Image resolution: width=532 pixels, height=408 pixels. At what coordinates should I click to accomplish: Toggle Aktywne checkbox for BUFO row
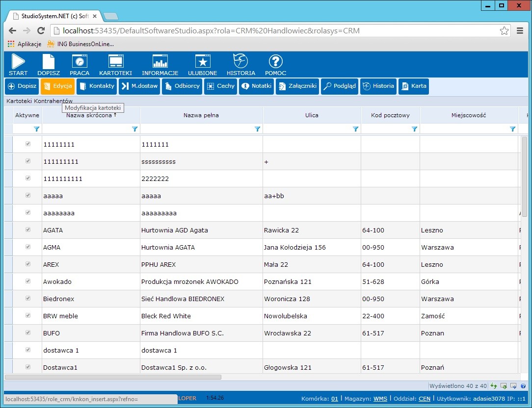click(28, 332)
